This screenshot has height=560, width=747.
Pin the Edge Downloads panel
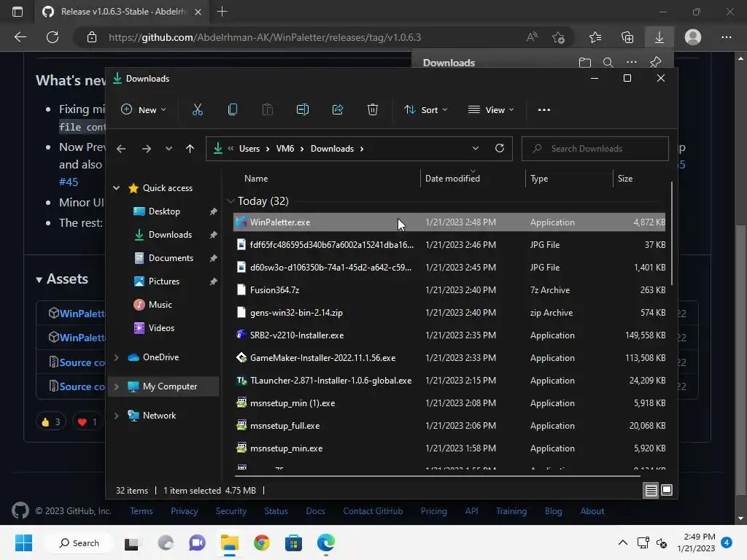tap(656, 63)
